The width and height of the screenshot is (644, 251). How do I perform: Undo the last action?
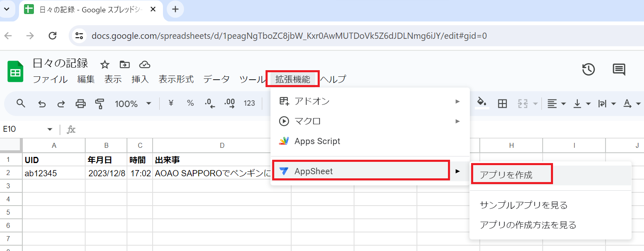[x=42, y=104]
